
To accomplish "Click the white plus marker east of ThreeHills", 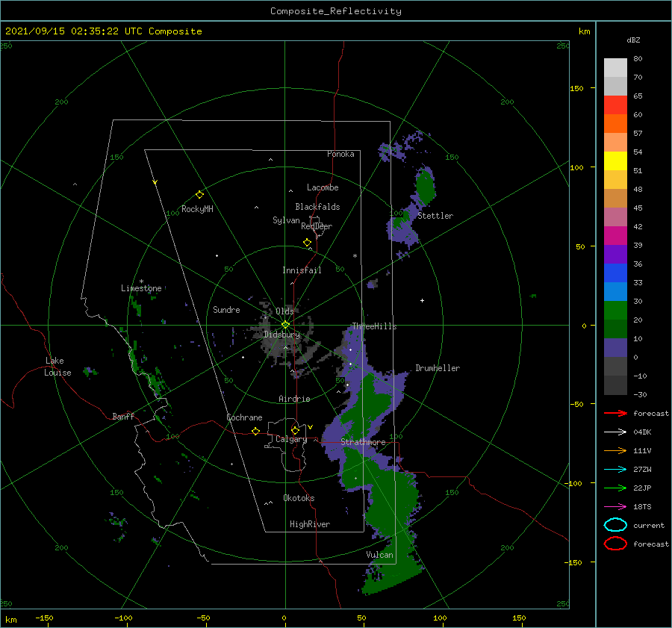I will 422,300.
